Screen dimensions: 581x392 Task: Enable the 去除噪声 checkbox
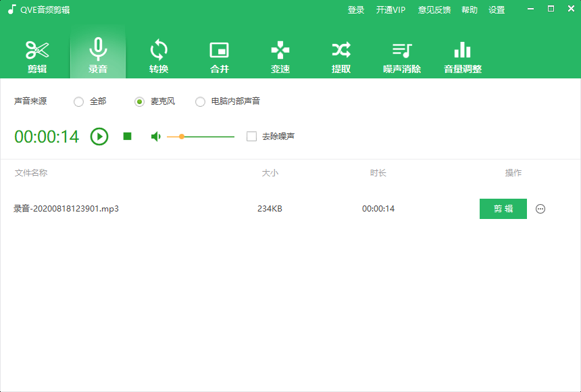click(253, 137)
